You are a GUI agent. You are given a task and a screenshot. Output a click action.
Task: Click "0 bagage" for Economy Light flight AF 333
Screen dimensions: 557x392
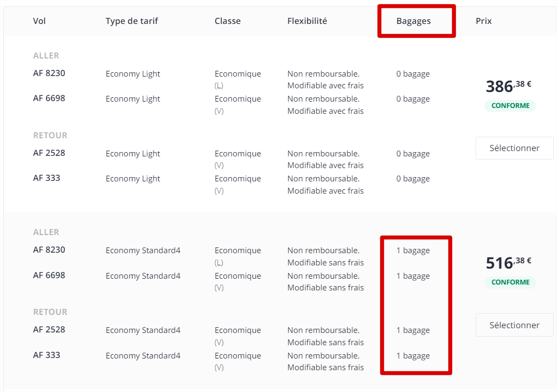click(x=413, y=179)
